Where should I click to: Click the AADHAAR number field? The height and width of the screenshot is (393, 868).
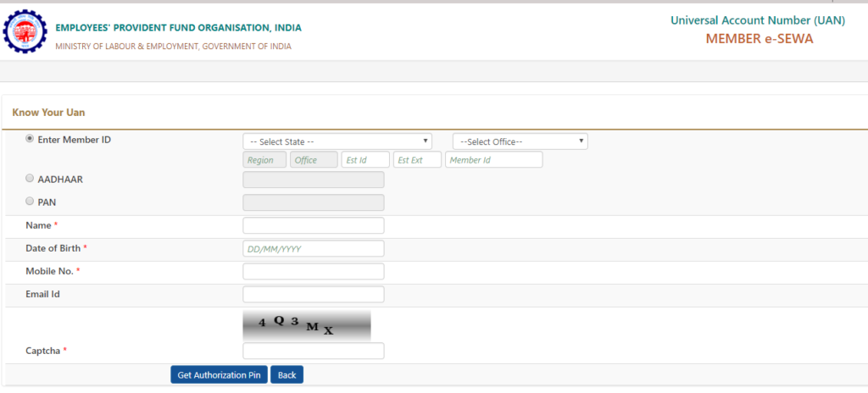(x=314, y=180)
